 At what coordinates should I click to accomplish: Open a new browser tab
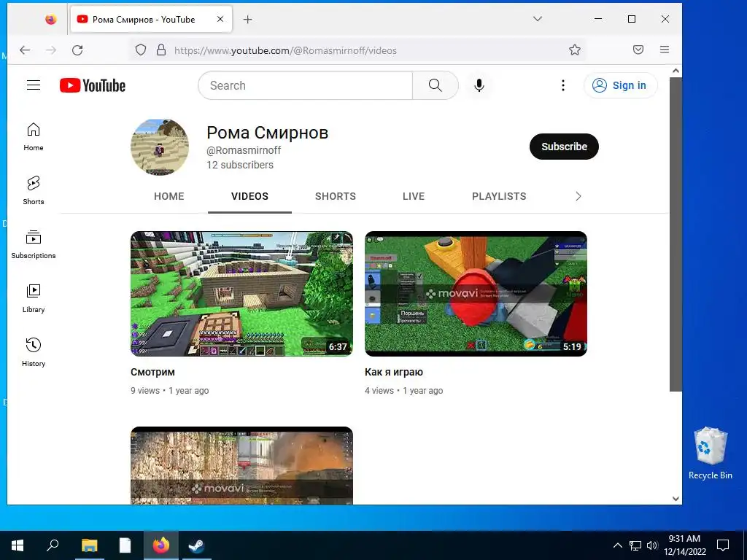coord(248,20)
